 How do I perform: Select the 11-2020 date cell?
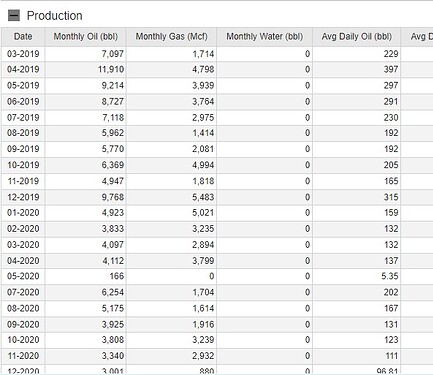point(23,356)
